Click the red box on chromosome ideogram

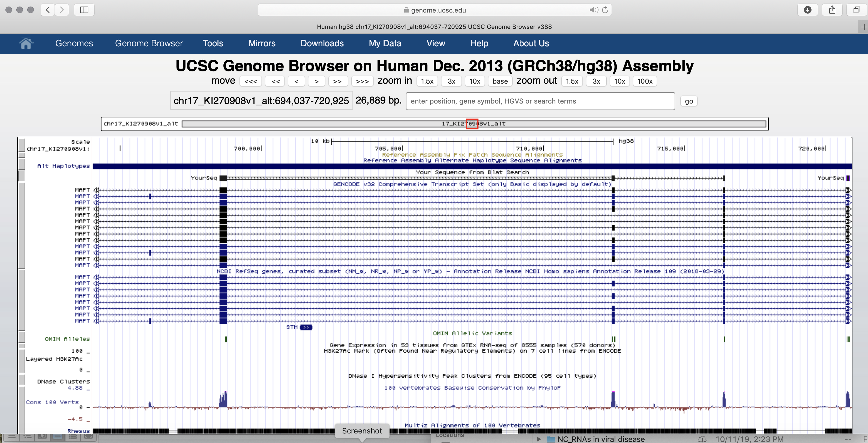coord(472,124)
